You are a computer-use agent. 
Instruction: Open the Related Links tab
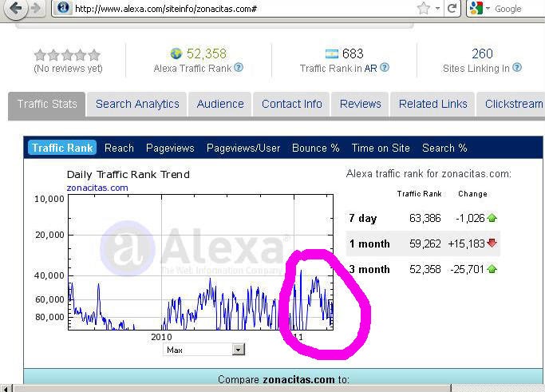[x=432, y=104]
